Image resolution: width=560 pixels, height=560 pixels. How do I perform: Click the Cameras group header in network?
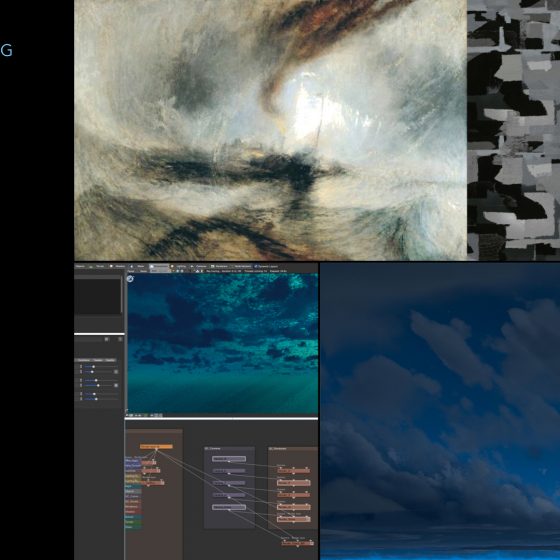click(x=229, y=449)
